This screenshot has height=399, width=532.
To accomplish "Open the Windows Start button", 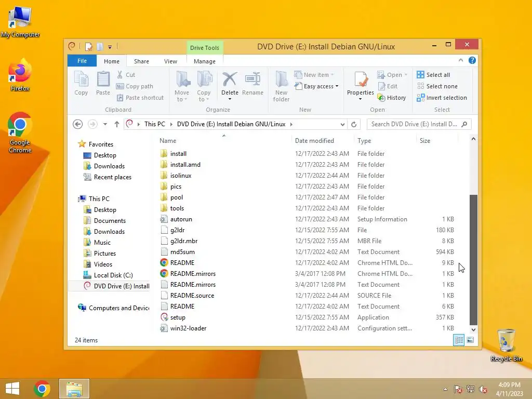I will (x=12, y=389).
